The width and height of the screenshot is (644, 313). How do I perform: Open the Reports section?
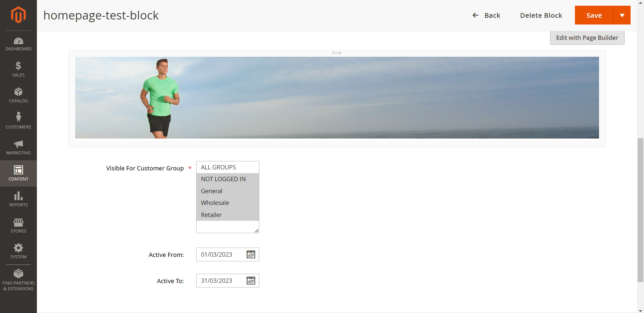(x=18, y=199)
